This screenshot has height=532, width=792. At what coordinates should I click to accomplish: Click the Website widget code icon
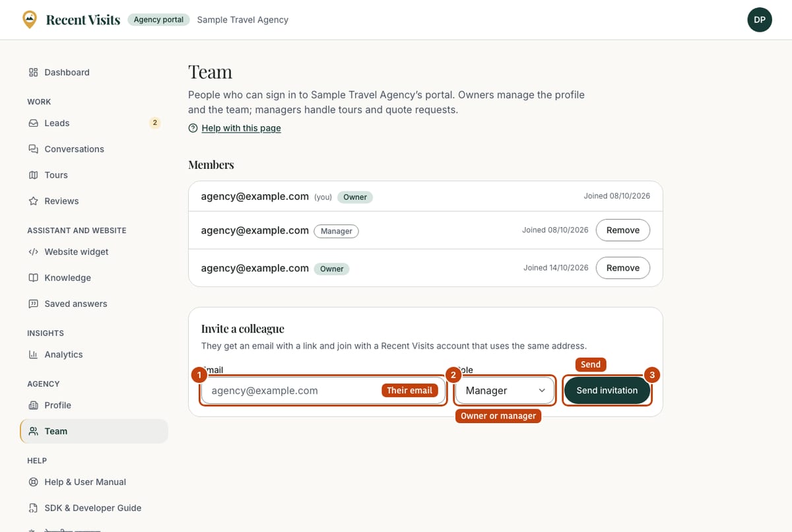(33, 252)
